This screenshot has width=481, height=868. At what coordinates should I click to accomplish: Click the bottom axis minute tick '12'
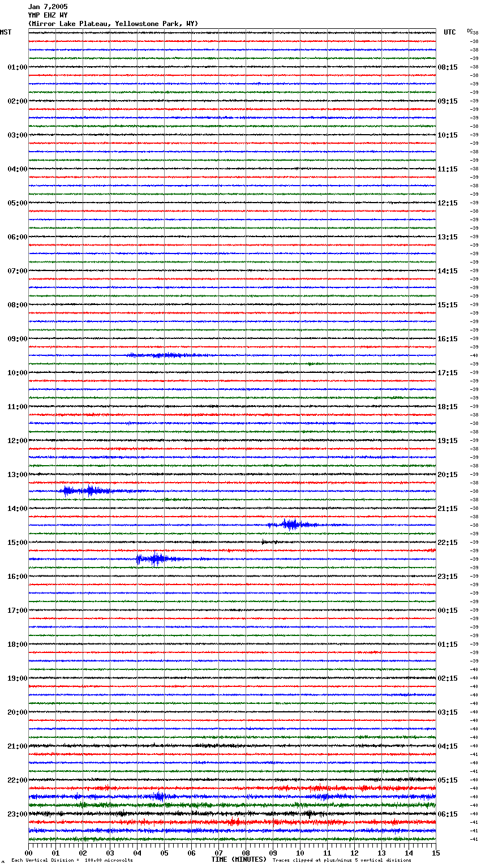(x=354, y=853)
